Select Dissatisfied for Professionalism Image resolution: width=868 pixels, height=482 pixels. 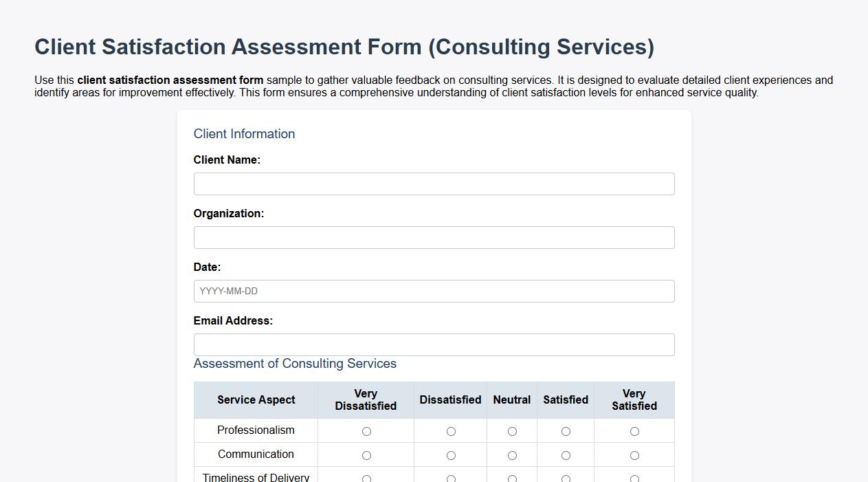pos(450,431)
